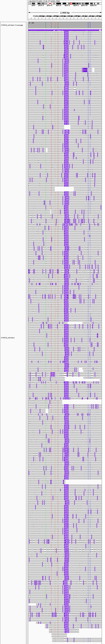105x644 pixels.
Task: Click the p14 cytoband label
Action: tap(33, 6)
